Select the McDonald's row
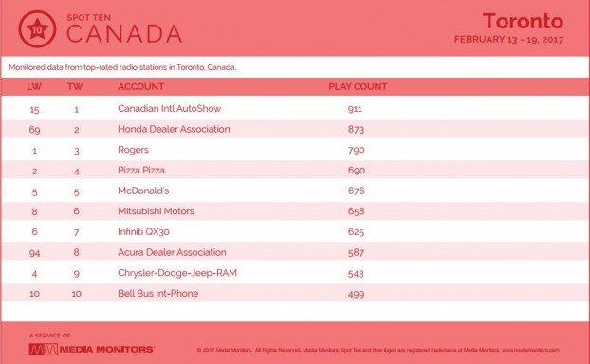The width and height of the screenshot is (590, 364). 295,191
